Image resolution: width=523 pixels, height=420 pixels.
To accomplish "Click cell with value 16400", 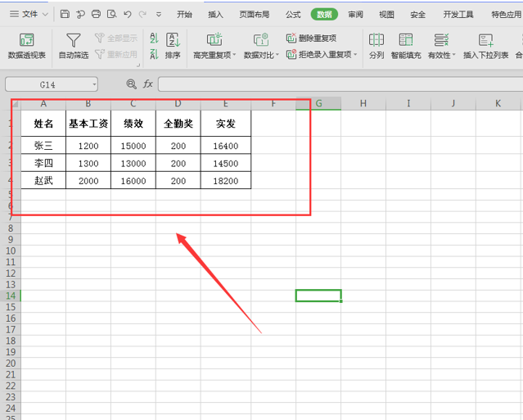I will point(226,146).
